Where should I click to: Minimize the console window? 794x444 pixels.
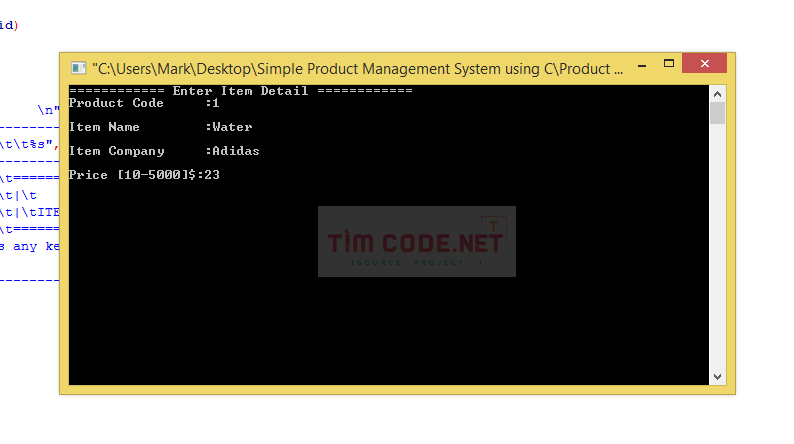pyautogui.click(x=642, y=65)
